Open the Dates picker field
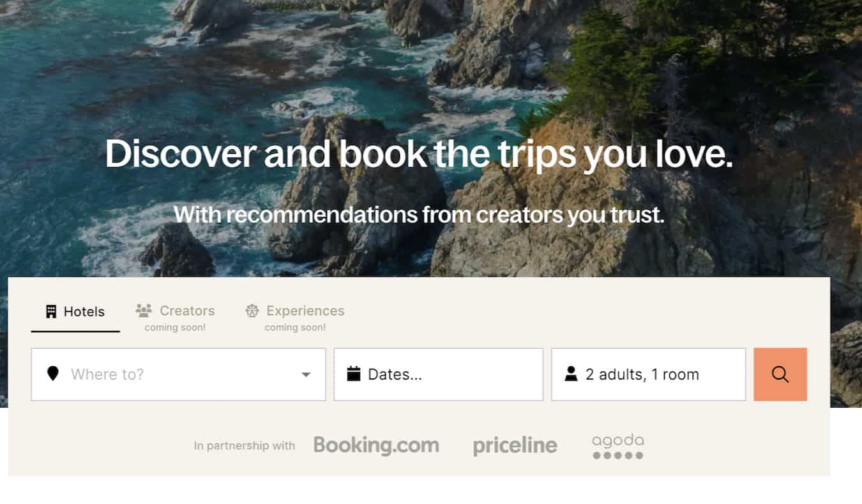This screenshot has height=504, width=862. pyautogui.click(x=439, y=374)
